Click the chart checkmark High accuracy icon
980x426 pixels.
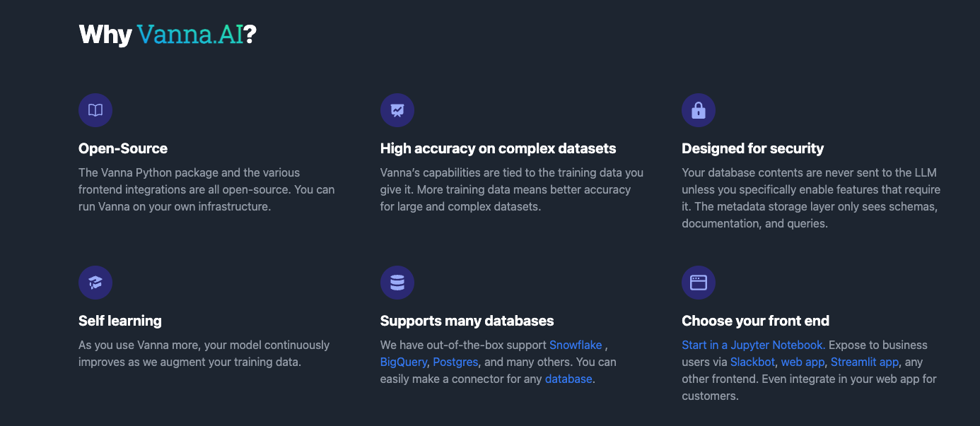(397, 110)
